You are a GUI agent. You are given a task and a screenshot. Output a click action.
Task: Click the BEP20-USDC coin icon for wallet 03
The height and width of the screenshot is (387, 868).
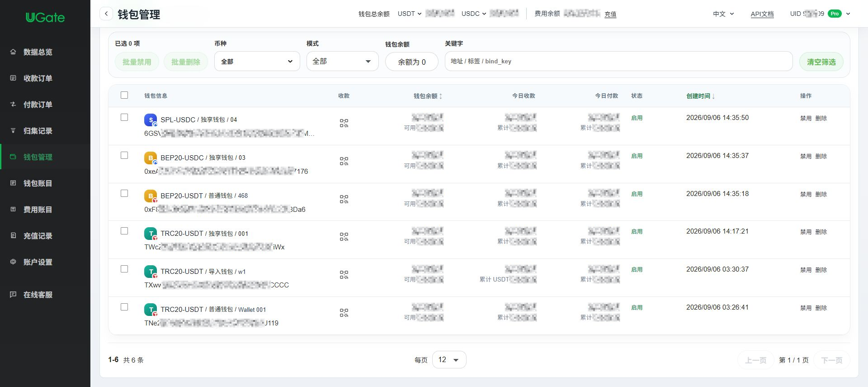[151, 158]
